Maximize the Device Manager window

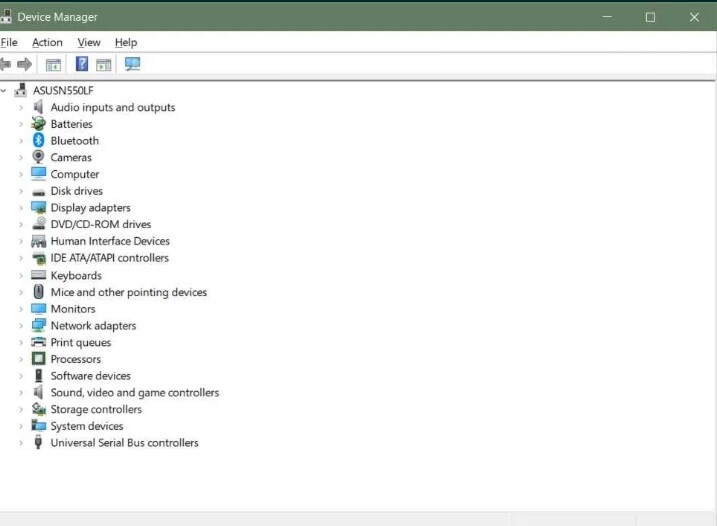(650, 17)
